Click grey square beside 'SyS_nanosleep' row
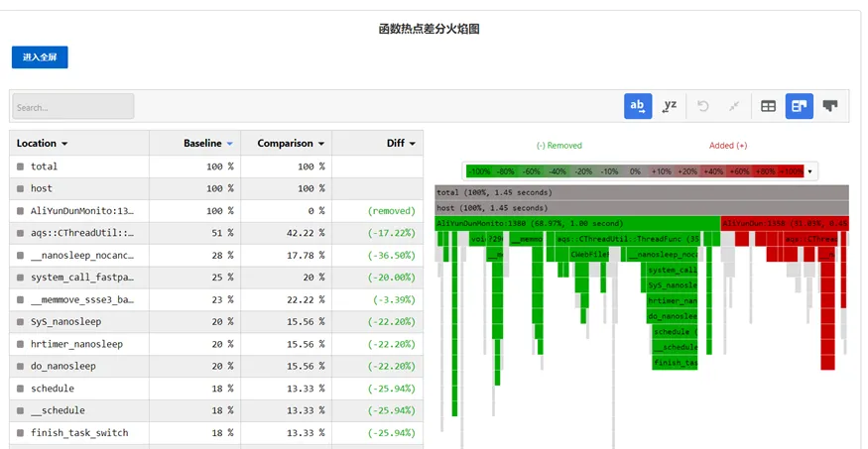Screen dimensions: 868x449 [21, 322]
